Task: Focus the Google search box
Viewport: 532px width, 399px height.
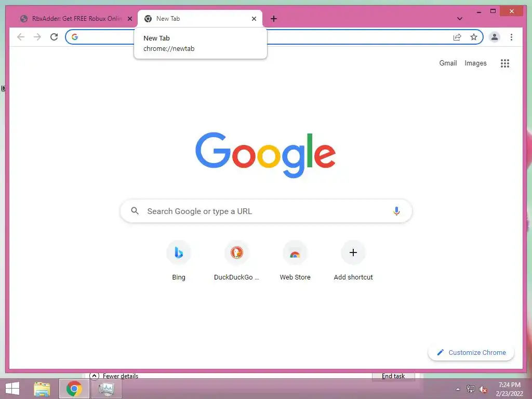Action: [266, 211]
